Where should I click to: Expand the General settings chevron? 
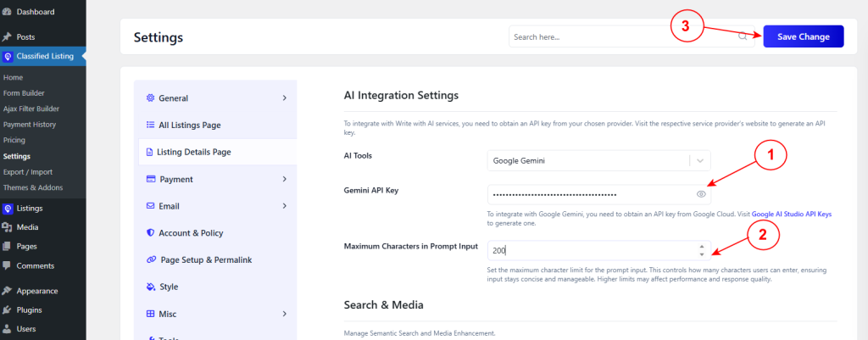click(285, 98)
